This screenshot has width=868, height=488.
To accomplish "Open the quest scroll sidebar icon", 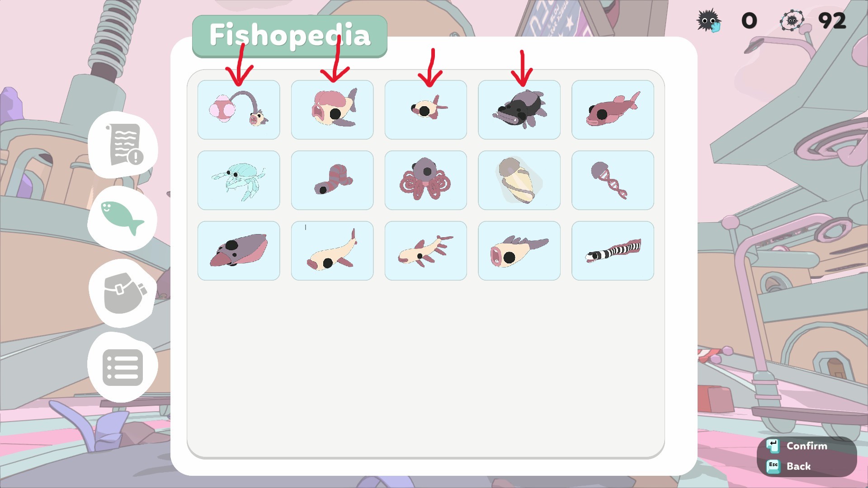I will pos(123,145).
